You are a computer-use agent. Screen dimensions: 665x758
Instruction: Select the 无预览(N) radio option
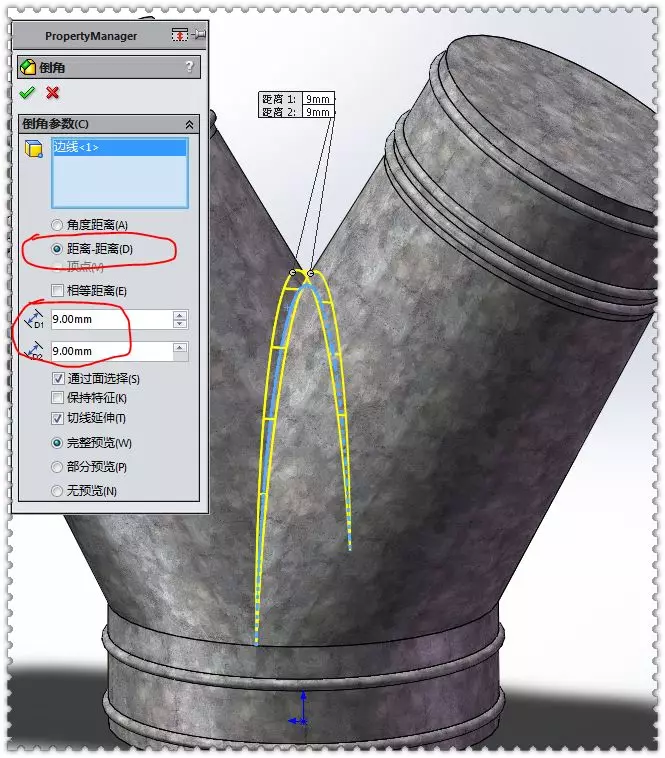57,491
